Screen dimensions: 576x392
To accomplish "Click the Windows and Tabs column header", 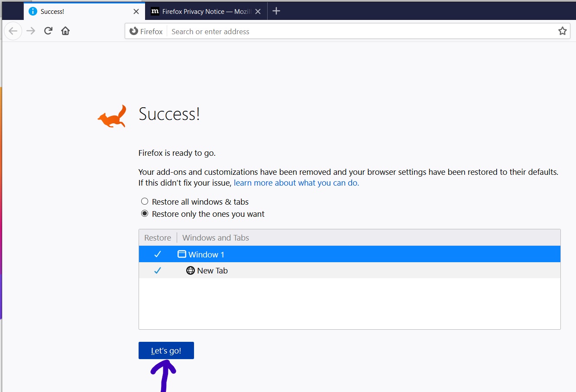I will coord(216,238).
